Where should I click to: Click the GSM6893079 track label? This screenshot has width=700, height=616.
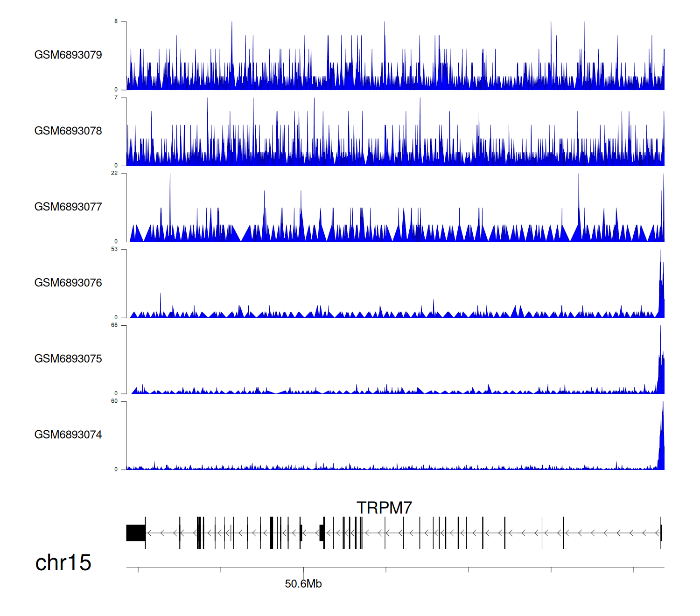click(68, 55)
